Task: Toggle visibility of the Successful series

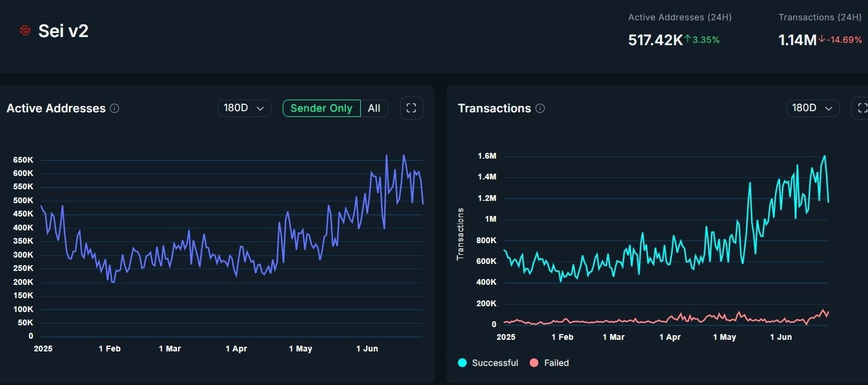Action: click(489, 363)
